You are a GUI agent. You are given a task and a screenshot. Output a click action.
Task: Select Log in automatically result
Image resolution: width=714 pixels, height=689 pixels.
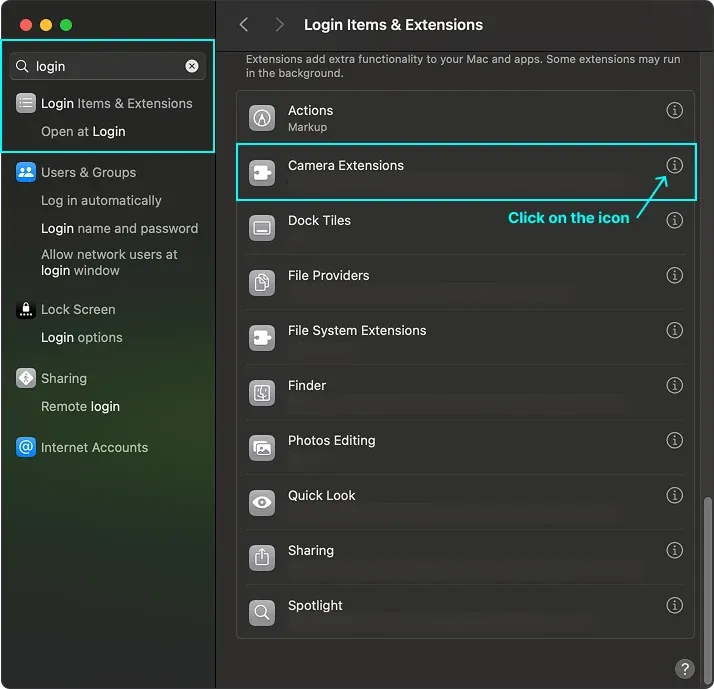[x=101, y=201]
